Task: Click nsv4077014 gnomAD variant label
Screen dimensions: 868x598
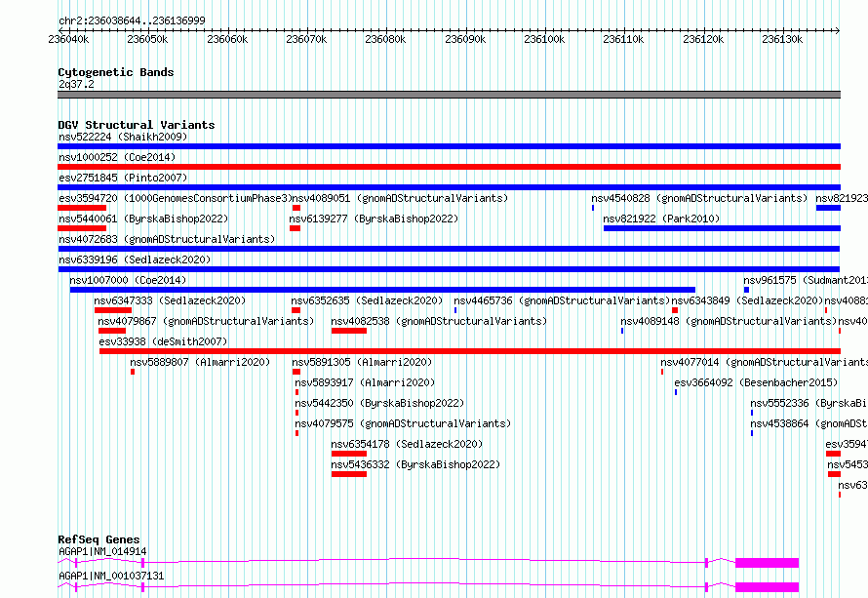Action: [764, 362]
